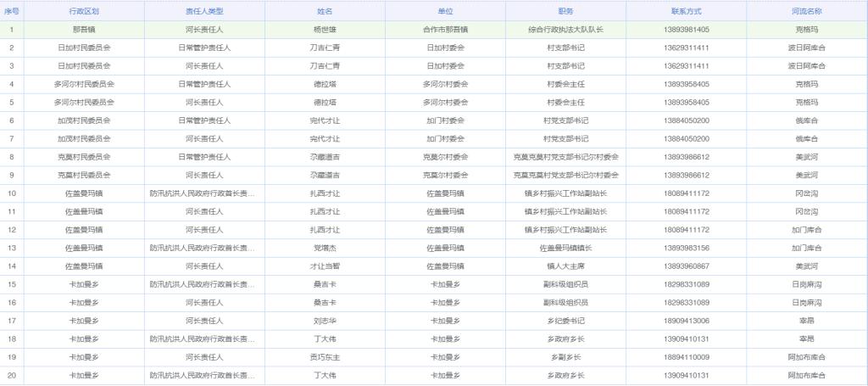This screenshot has width=868, height=386.
Task: Select the 那吾镇 district cell
Action: 84,30
